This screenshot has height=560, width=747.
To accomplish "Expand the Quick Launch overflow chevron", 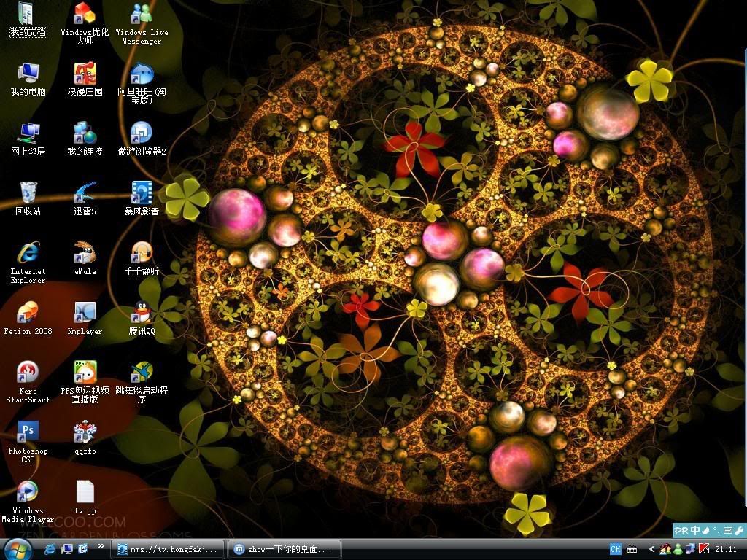I will [x=101, y=546].
